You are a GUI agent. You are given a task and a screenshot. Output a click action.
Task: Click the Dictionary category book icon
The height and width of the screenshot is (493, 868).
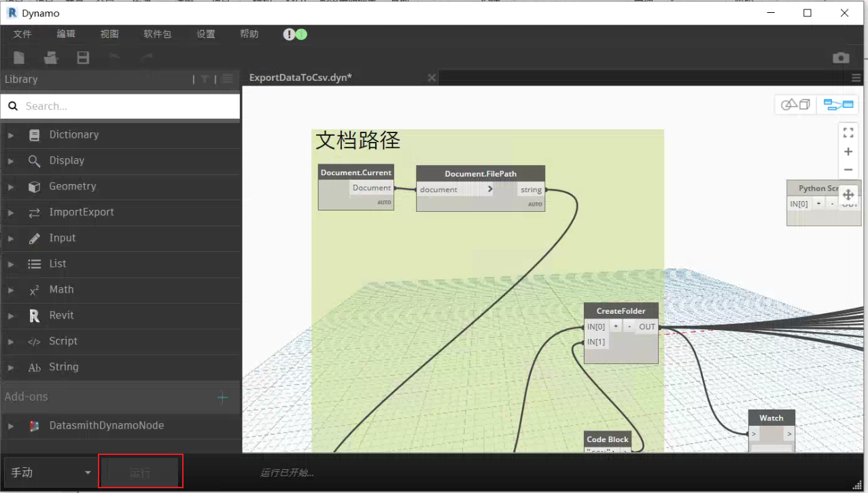(x=34, y=135)
